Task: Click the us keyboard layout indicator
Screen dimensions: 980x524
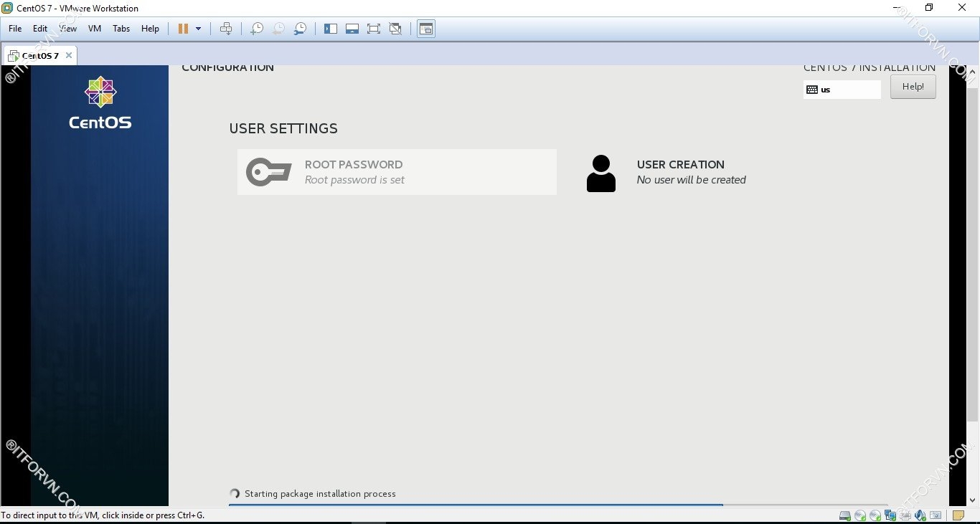Action: (x=842, y=90)
